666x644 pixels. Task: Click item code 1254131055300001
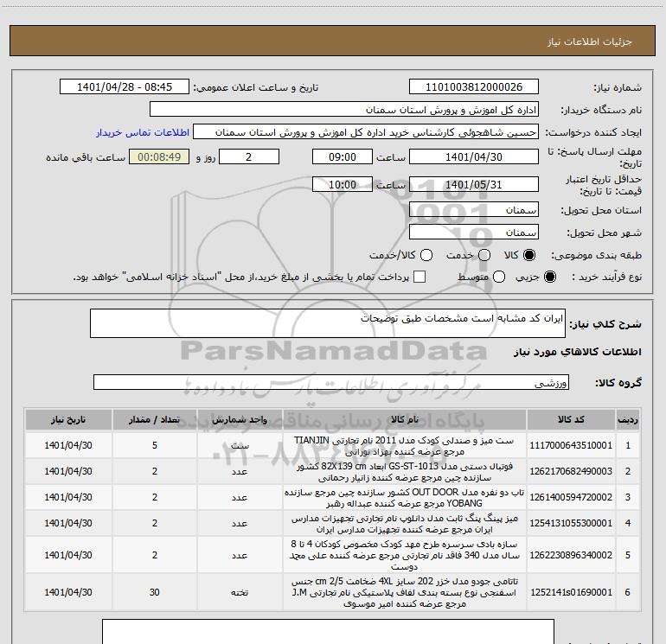(x=571, y=523)
